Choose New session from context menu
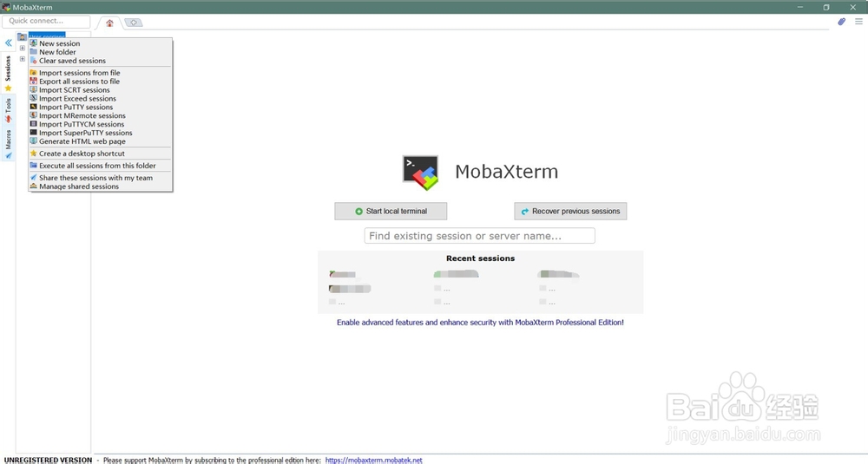This screenshot has height=464, width=868. (100, 43)
